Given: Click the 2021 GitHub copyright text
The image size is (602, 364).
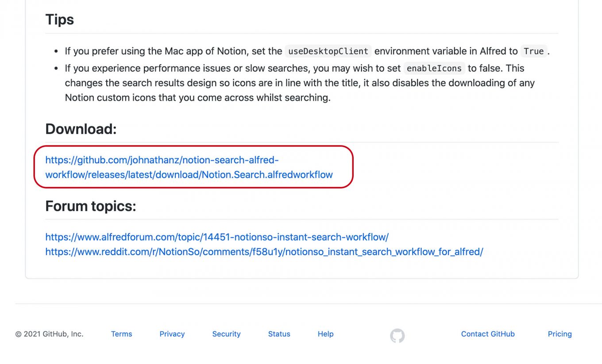Looking at the screenshot, I should pyautogui.click(x=49, y=334).
